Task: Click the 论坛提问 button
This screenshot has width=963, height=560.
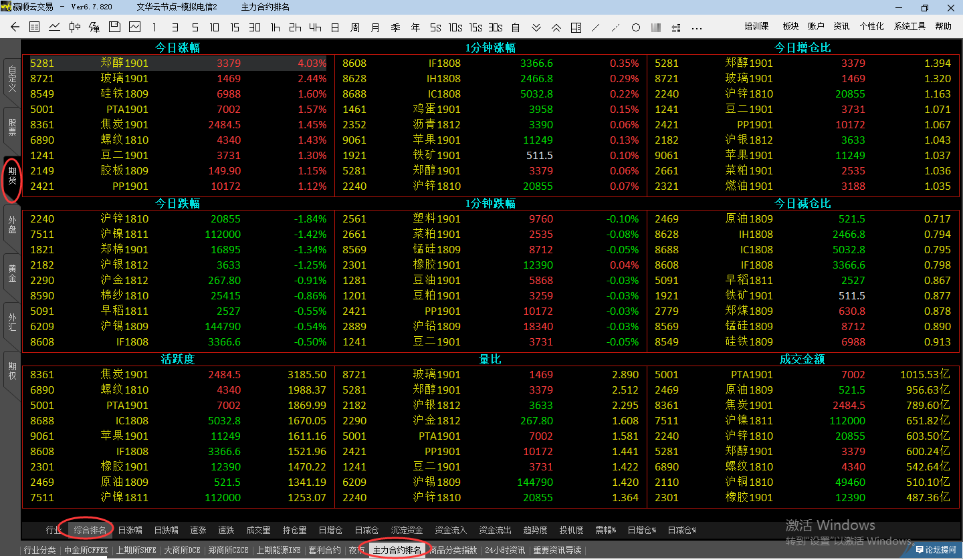Action: click(x=936, y=550)
